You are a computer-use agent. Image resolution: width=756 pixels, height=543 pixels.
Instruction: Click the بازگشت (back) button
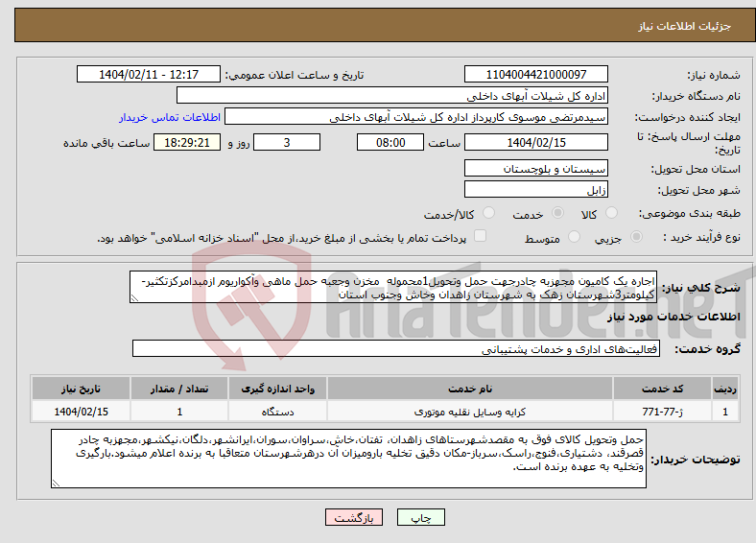[354, 517]
